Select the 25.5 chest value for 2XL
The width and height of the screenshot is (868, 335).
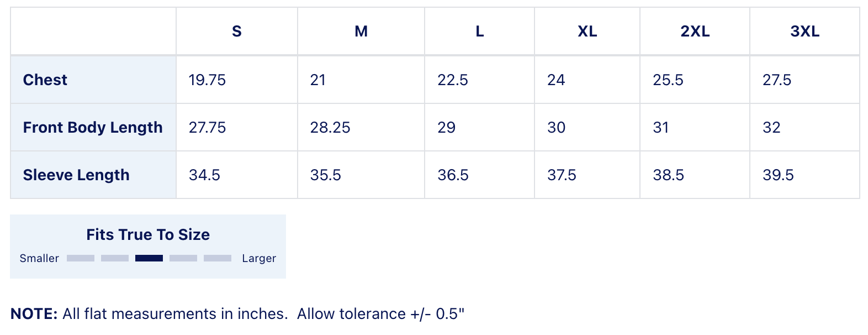tap(668, 80)
